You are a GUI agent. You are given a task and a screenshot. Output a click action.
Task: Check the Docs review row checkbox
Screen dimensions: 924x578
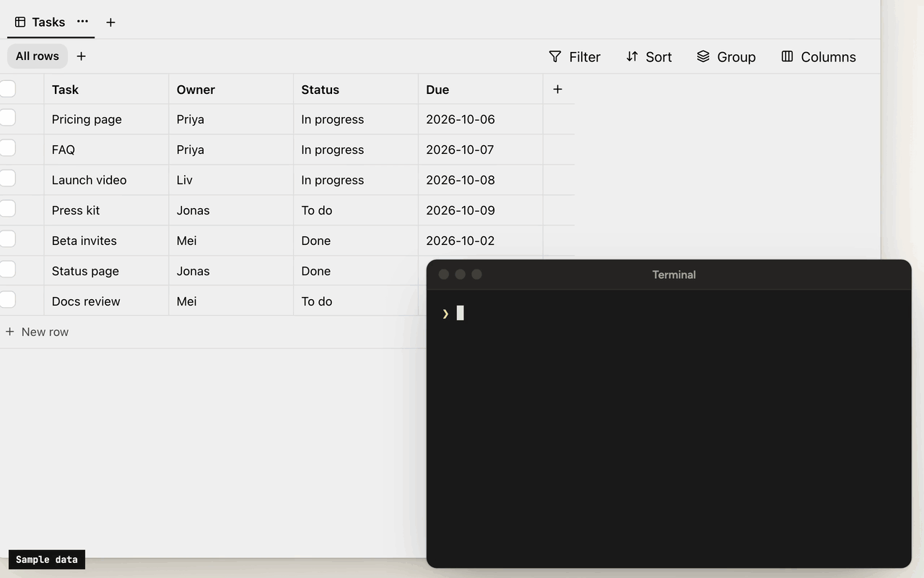point(7,300)
